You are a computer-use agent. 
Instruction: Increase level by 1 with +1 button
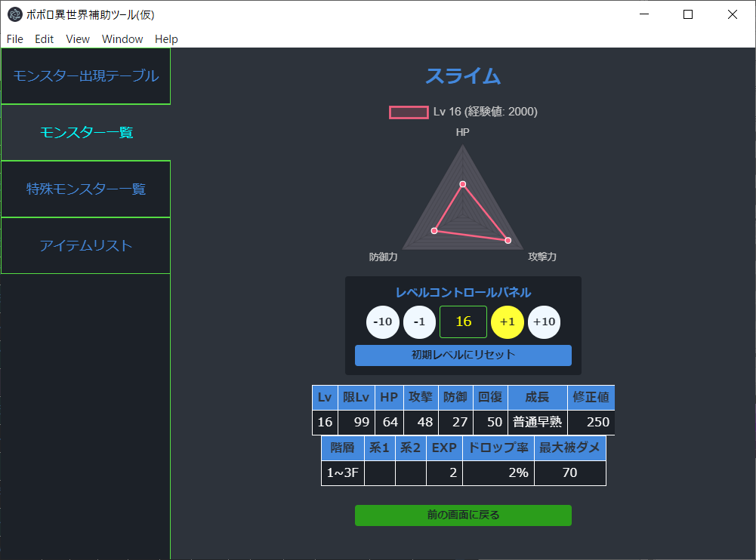tap(508, 322)
